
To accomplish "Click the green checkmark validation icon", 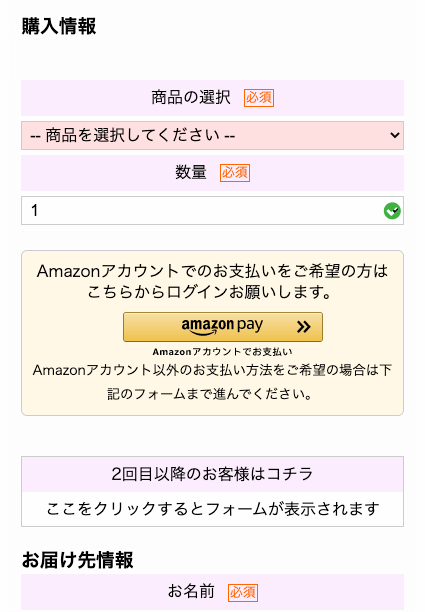I will pyautogui.click(x=392, y=211).
